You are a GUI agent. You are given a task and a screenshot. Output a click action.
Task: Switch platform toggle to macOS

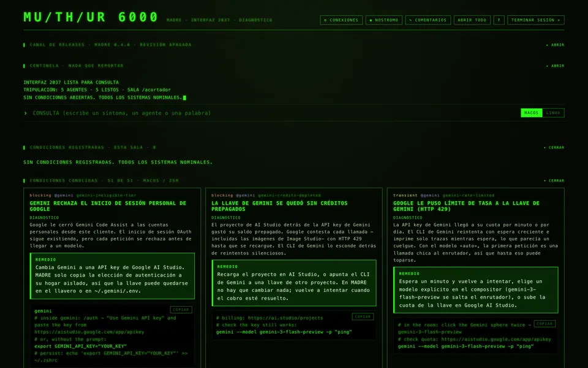(532, 113)
